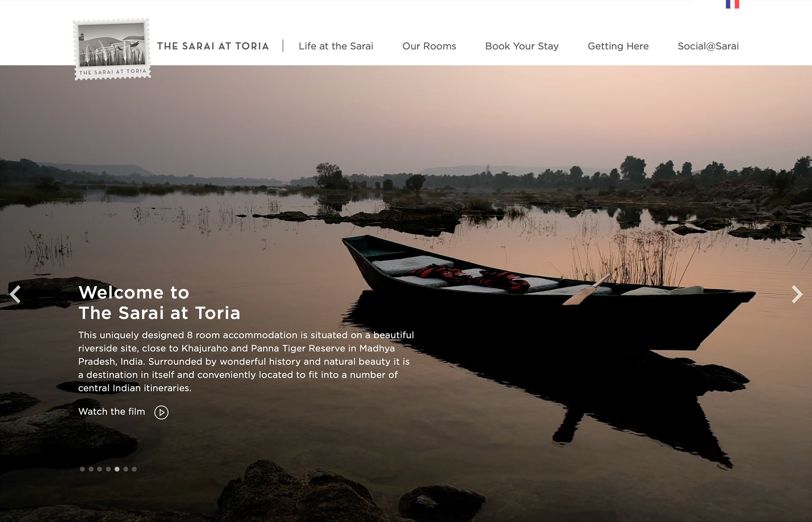
Task: Click THE SARAI AT TORIA title text
Action: pos(213,46)
